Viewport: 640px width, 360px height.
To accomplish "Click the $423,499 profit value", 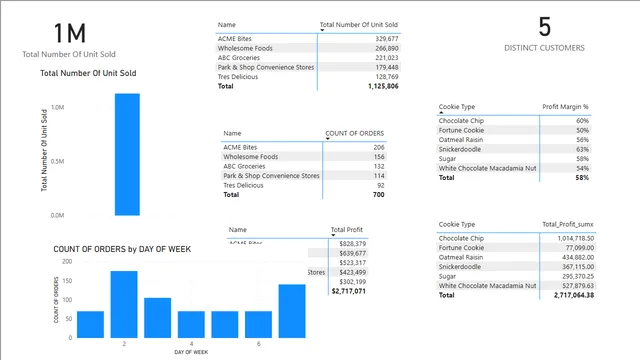I will point(353,272).
